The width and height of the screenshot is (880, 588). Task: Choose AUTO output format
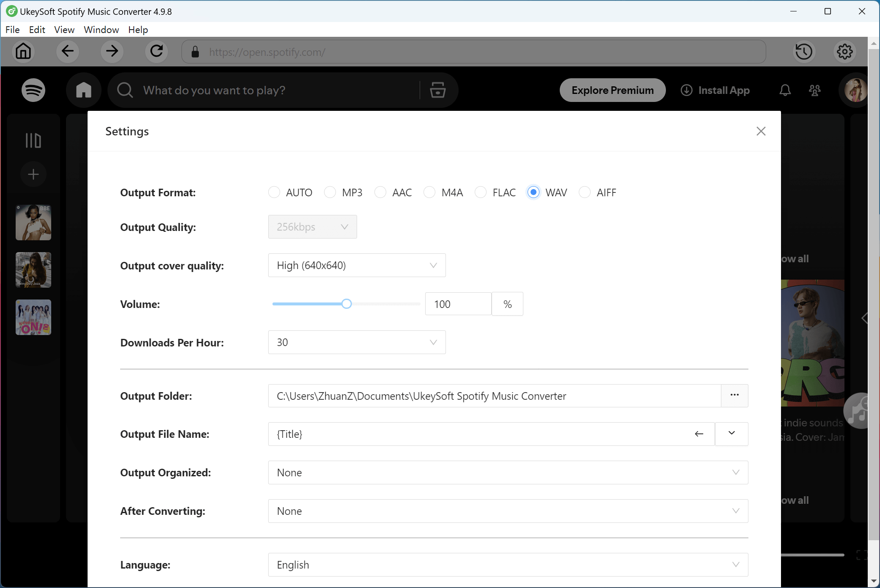click(x=274, y=192)
